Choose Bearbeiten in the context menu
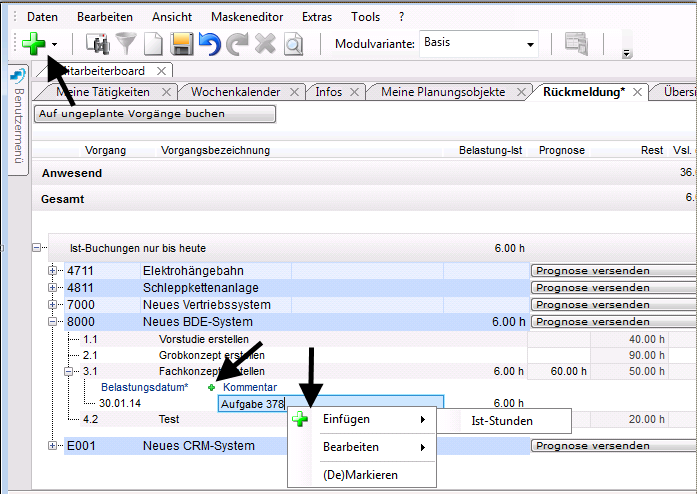 pyautogui.click(x=362, y=447)
